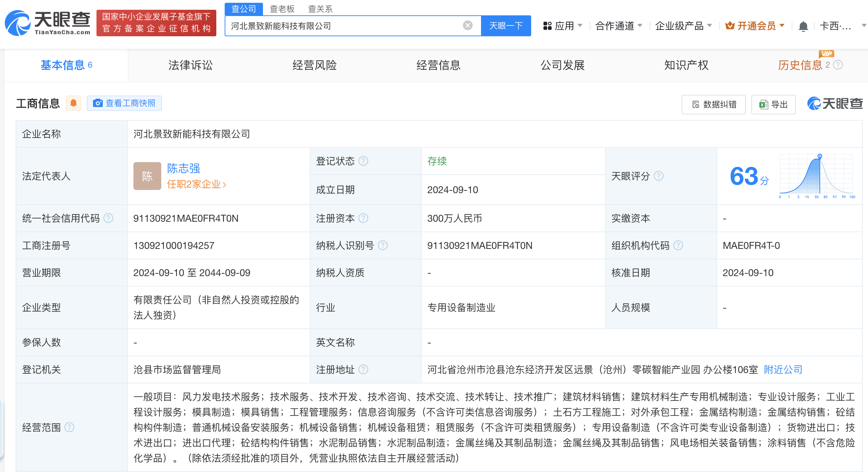
Task: Click the 陈 avatar of the legal representative
Action: tap(147, 176)
